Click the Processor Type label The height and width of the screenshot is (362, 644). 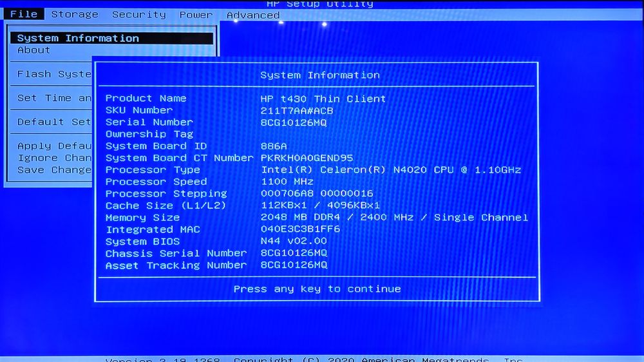click(153, 169)
